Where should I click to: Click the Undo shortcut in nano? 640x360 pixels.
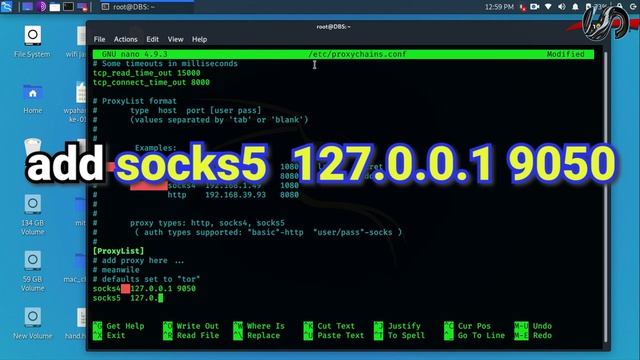point(533,326)
